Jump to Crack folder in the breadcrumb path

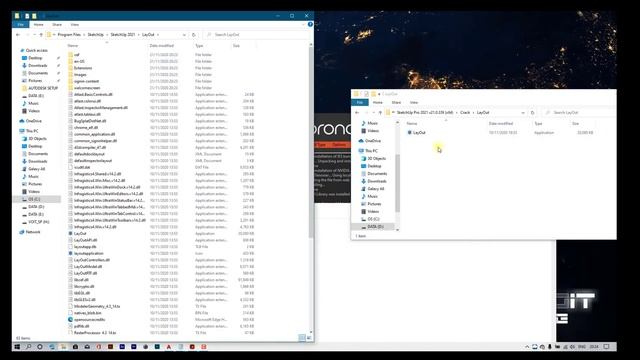point(465,113)
